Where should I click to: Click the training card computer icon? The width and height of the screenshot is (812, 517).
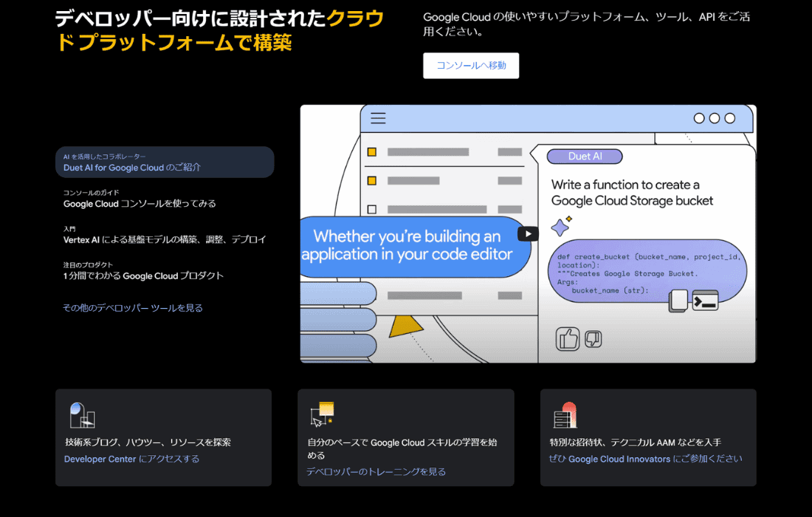(322, 414)
